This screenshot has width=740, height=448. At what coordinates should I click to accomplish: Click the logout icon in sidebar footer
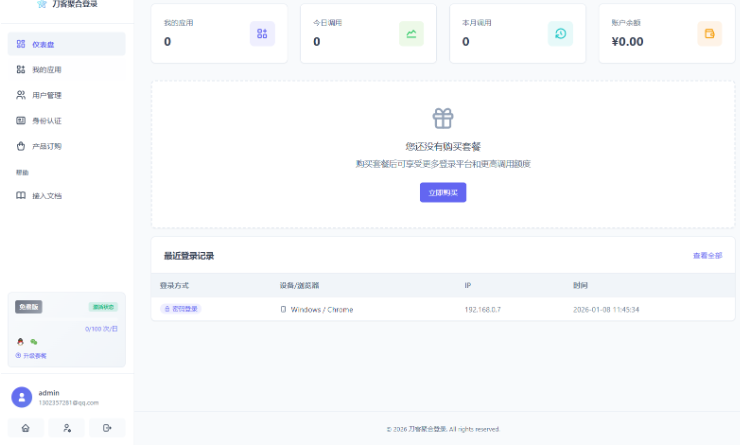107,428
